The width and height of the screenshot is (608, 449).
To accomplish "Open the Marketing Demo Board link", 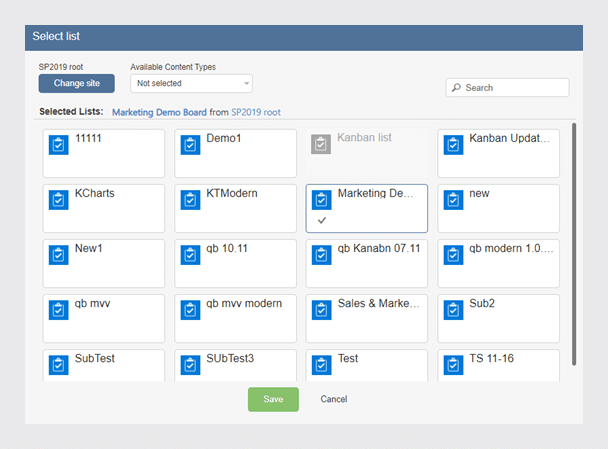I will 159,112.
